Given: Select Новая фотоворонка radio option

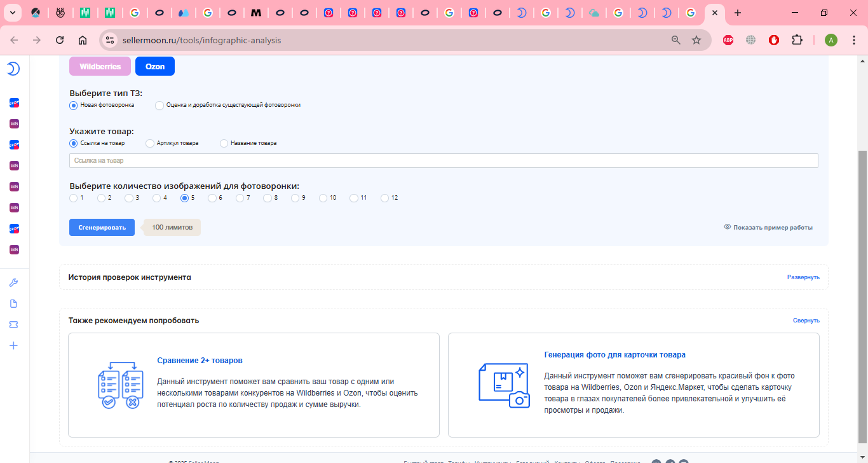Looking at the screenshot, I should (x=73, y=105).
